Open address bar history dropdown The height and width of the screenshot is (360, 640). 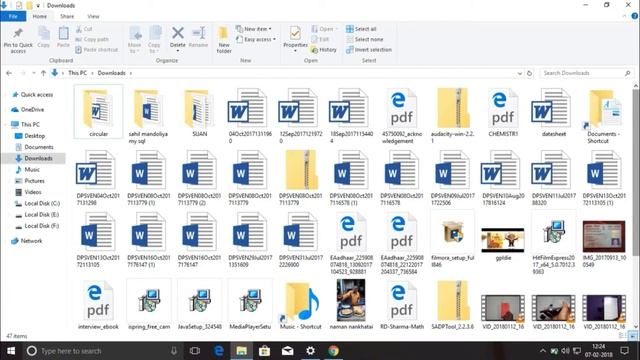[520, 73]
